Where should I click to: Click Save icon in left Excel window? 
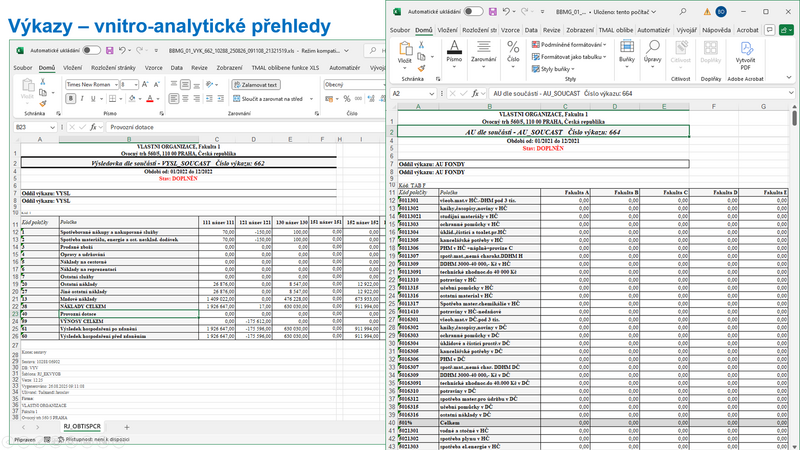(x=110, y=50)
